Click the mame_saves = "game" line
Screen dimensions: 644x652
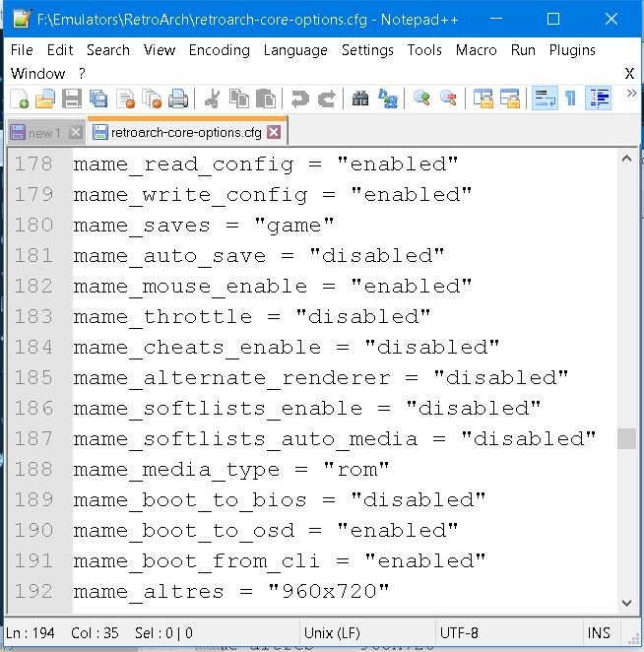pos(204,226)
